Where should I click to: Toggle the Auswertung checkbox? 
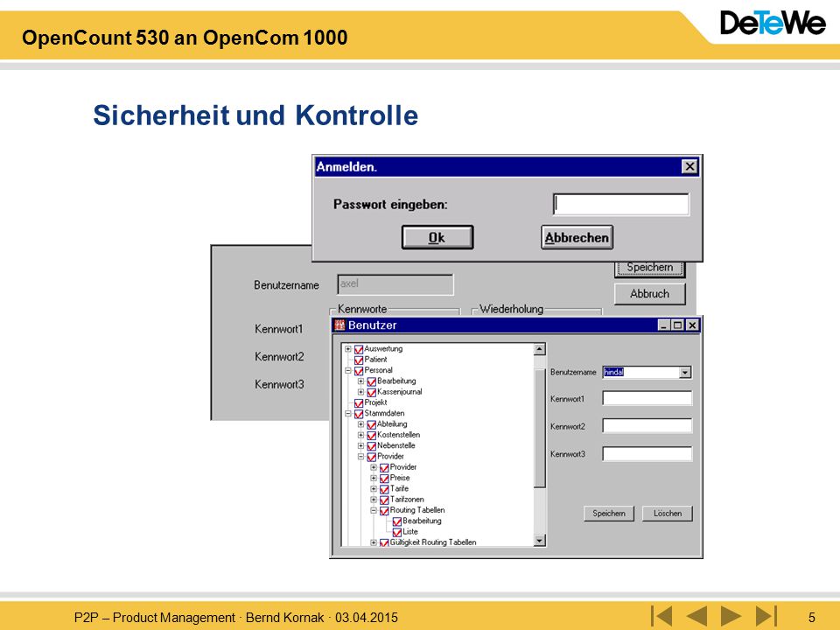click(359, 349)
